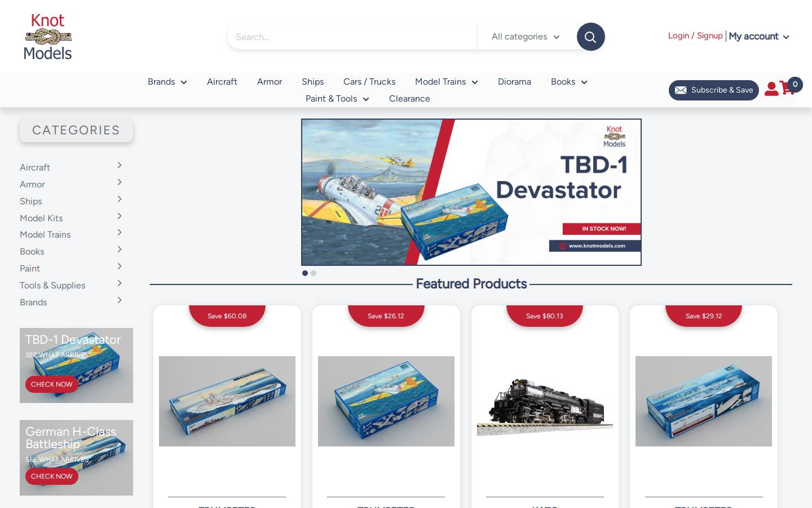Open the Armor navigation menu item
Screen dimensions: 812x508
coord(270,82)
